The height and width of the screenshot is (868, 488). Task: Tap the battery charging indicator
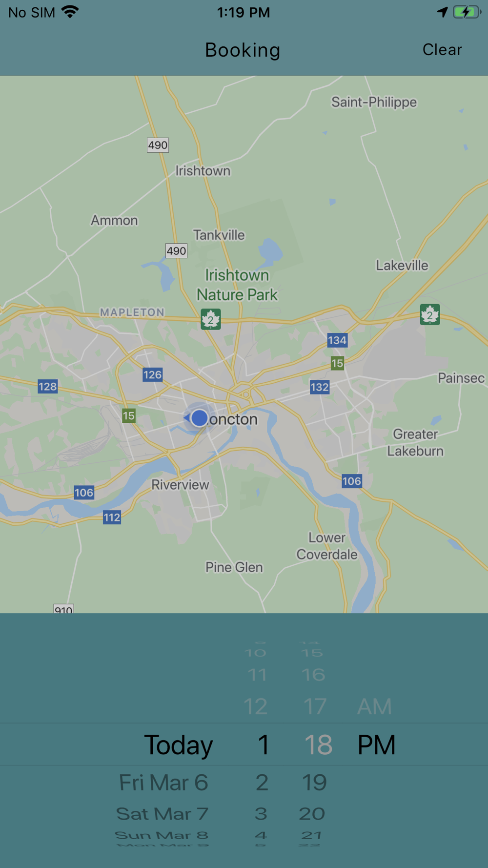pyautogui.click(x=467, y=12)
